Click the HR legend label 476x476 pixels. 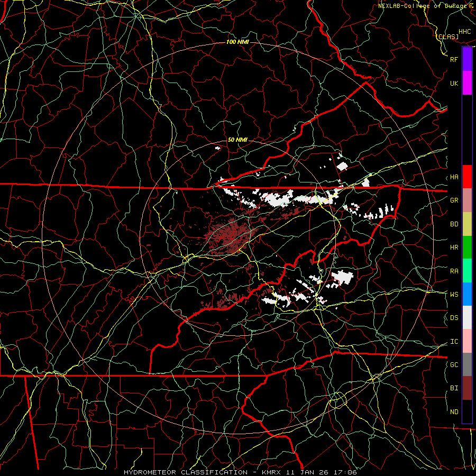454,248
